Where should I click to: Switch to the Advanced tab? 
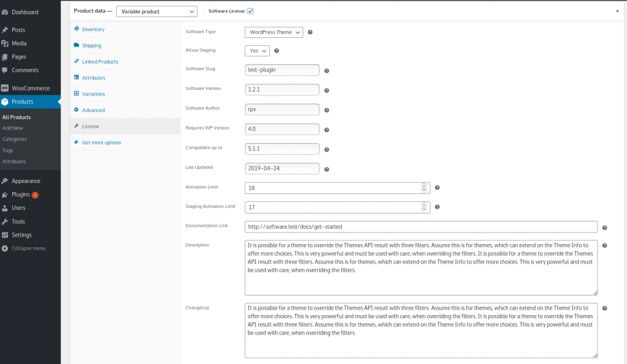(125, 110)
